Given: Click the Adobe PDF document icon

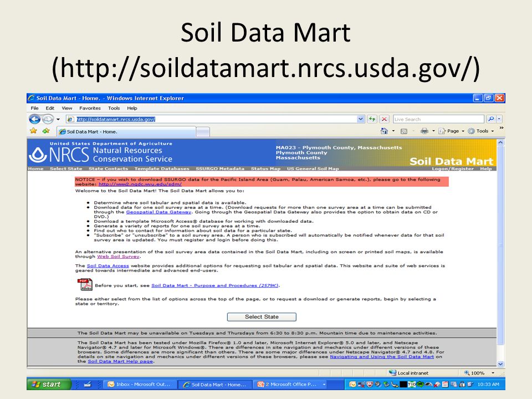Looking at the screenshot, I should tap(85, 285).
